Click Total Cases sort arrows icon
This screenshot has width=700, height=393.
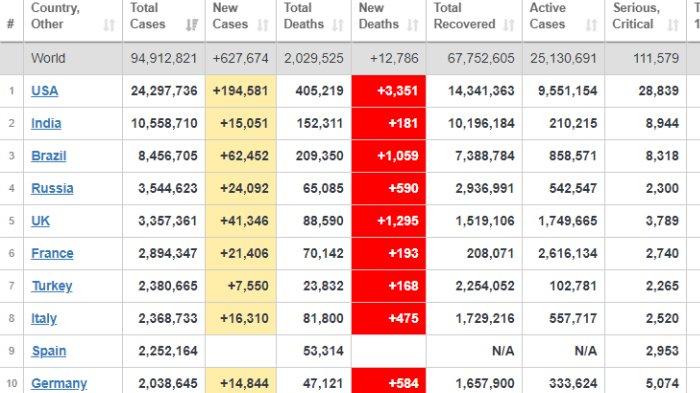click(x=192, y=25)
